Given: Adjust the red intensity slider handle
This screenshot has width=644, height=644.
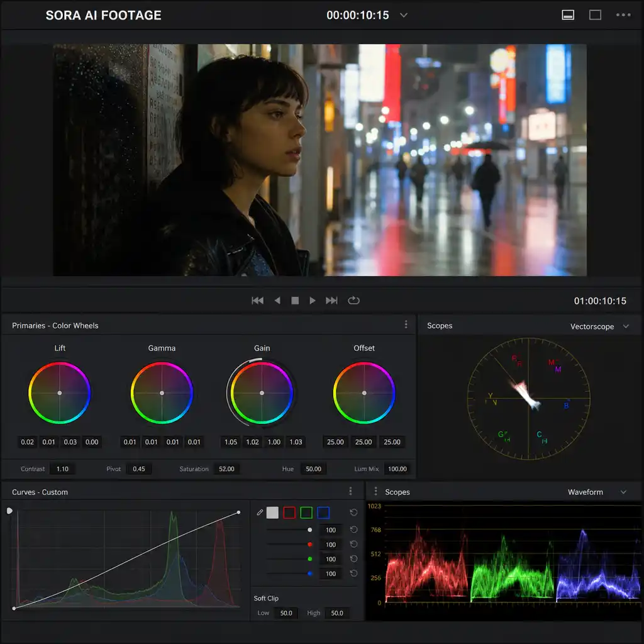Looking at the screenshot, I should [309, 544].
